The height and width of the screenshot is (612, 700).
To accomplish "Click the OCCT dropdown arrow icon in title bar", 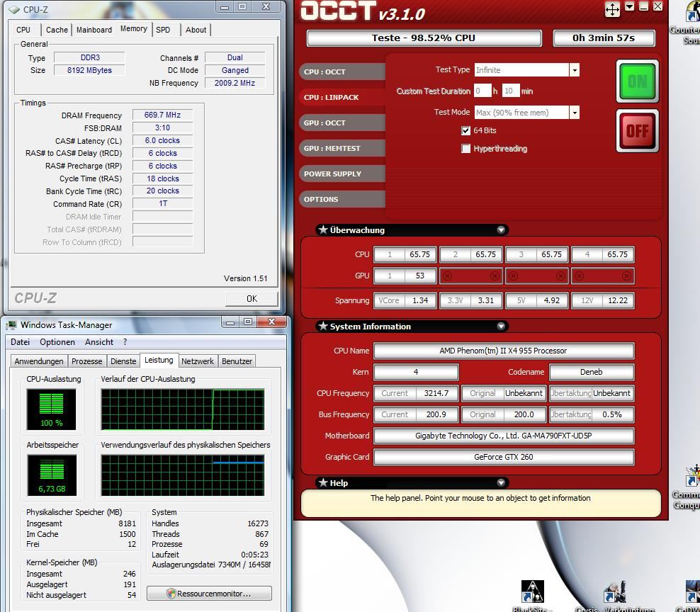I will pyautogui.click(x=629, y=6).
